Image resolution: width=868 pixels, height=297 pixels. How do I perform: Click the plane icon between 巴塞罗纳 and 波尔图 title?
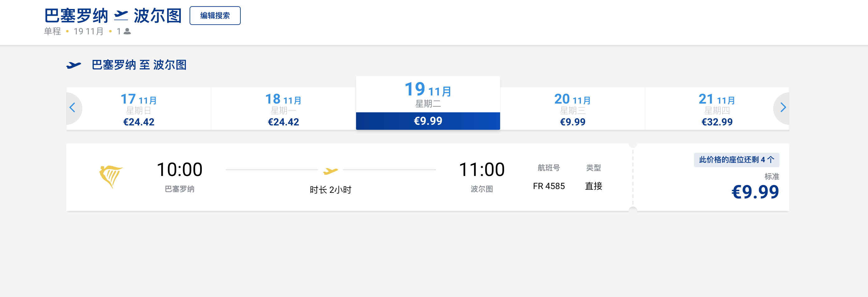click(121, 16)
